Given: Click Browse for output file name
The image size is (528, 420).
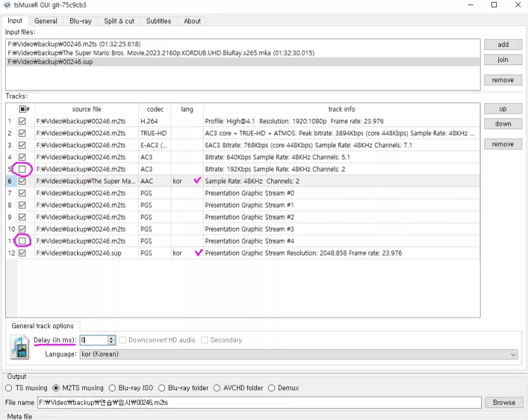Looking at the screenshot, I should (x=504, y=402).
